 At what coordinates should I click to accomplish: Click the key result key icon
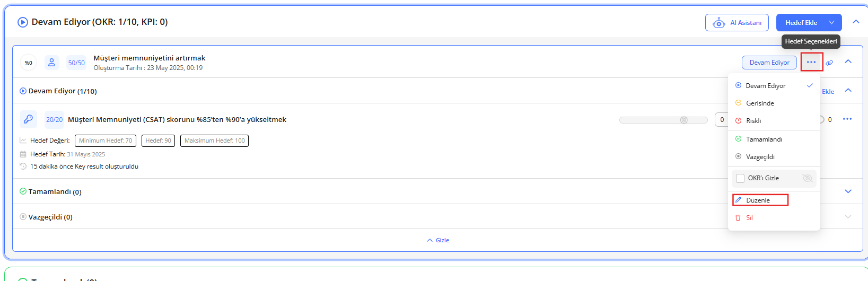click(x=28, y=119)
